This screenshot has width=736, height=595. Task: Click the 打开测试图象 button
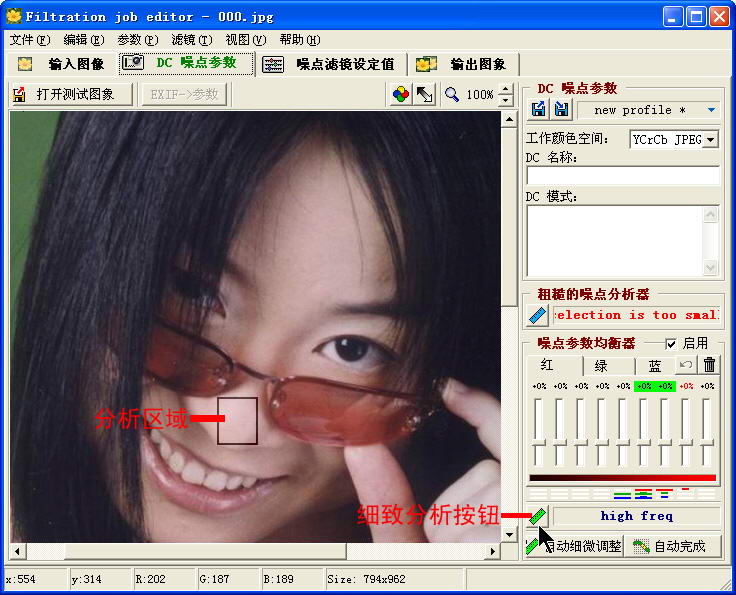point(71,94)
